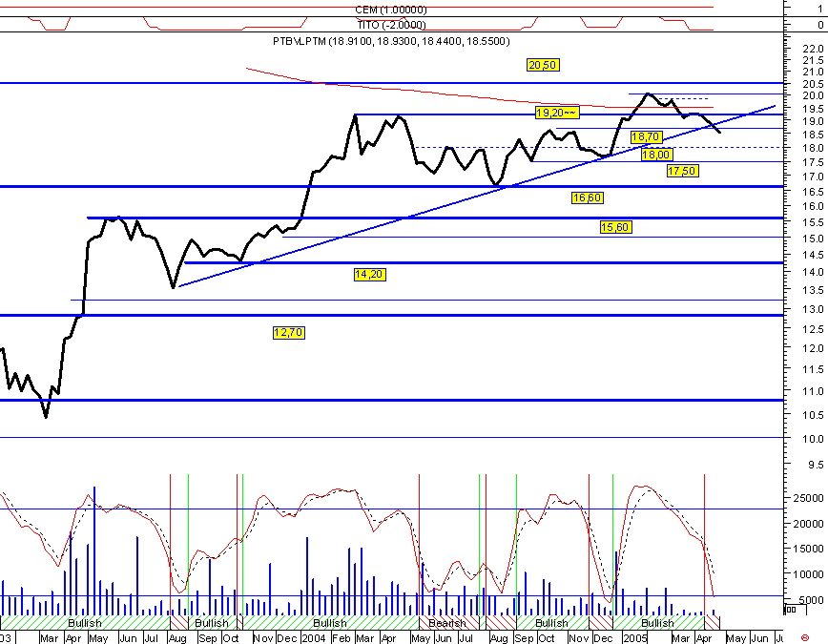Select the yellow 17,50 price label

682,171
